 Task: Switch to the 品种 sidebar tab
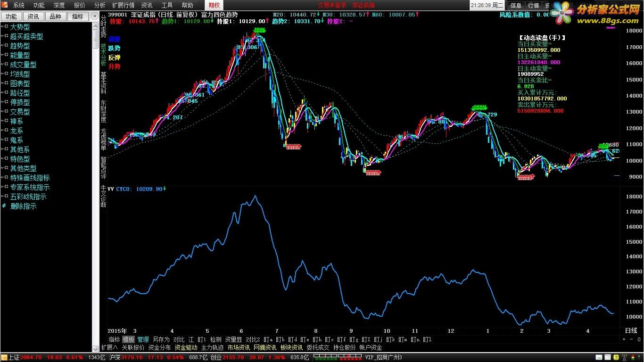click(55, 16)
